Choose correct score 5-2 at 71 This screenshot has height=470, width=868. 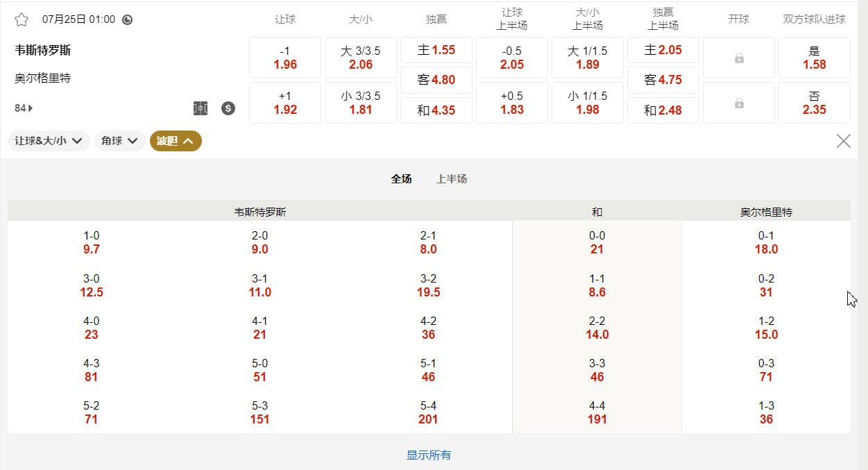92,412
